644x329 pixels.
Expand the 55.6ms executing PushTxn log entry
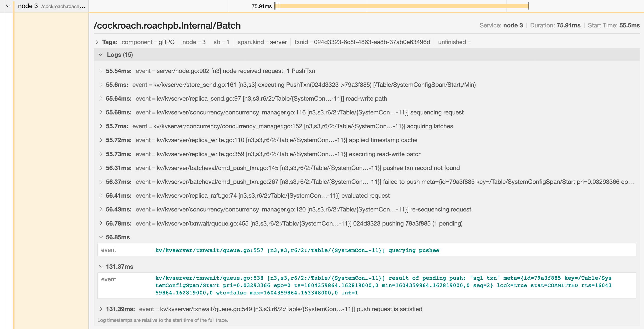coord(101,85)
